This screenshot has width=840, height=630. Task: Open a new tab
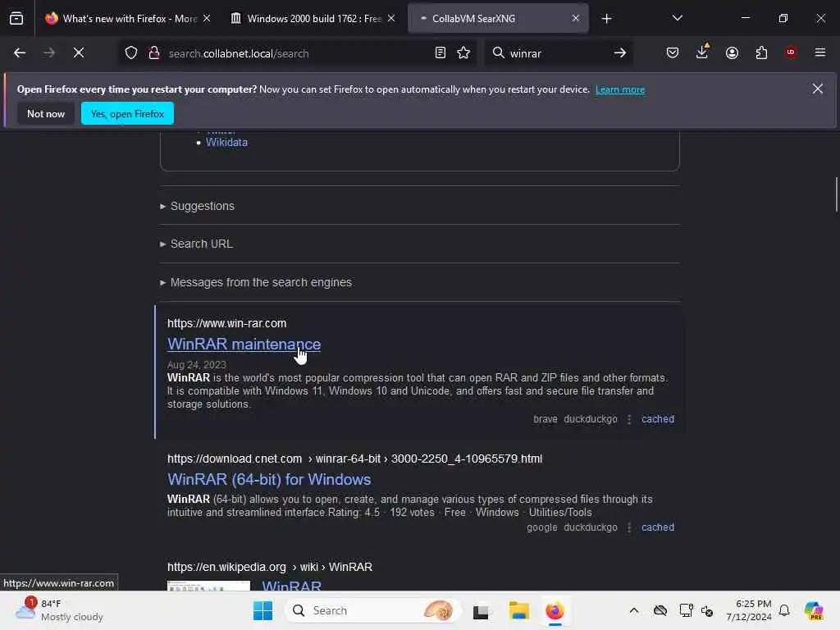point(606,19)
